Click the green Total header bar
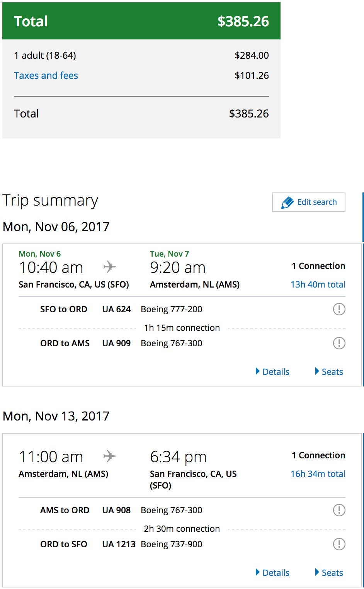Viewport: 364px width, 589px height. click(141, 21)
